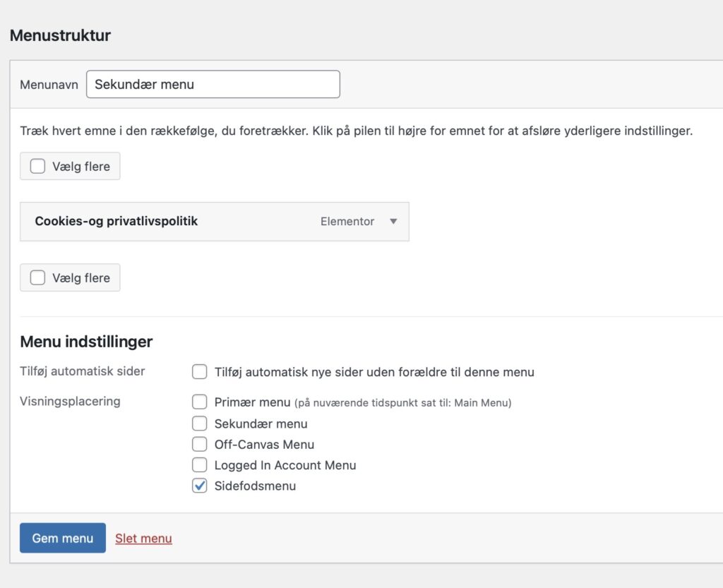Image resolution: width=723 pixels, height=588 pixels.
Task: Click the Logged In Account Menu label
Action: [x=285, y=465]
